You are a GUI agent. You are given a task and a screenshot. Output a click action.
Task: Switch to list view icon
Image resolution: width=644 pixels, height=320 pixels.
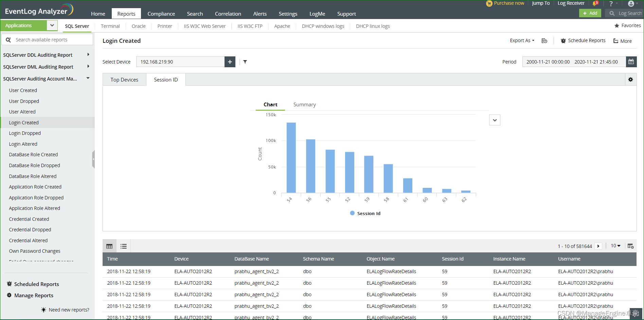tap(124, 246)
